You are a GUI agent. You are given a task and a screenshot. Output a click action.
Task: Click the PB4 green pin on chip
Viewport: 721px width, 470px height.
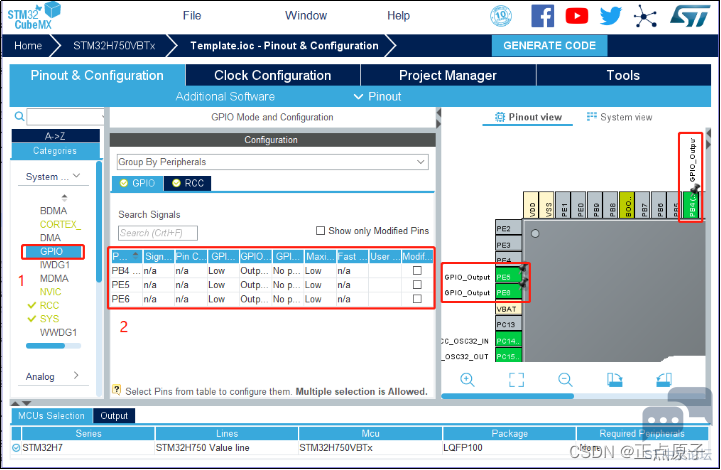point(691,204)
